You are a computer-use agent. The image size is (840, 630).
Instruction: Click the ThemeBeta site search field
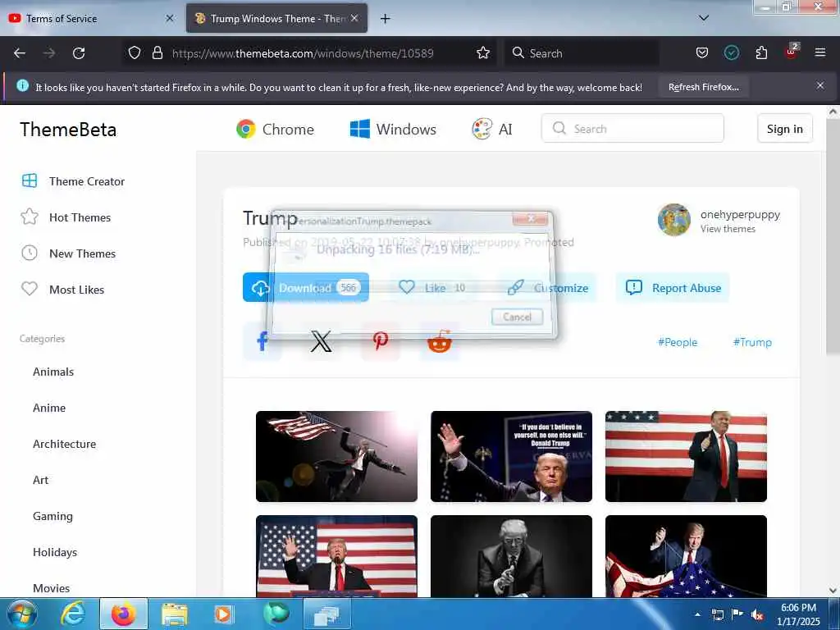pos(632,129)
